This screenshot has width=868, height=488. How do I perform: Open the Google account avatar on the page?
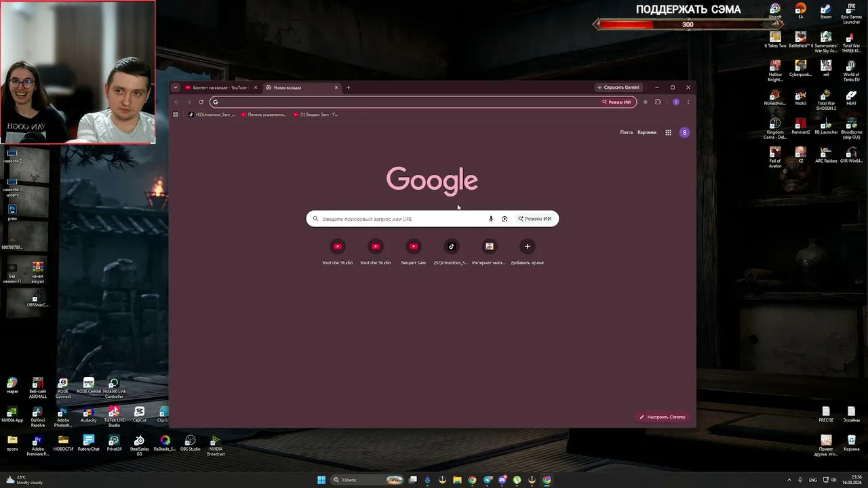684,133
